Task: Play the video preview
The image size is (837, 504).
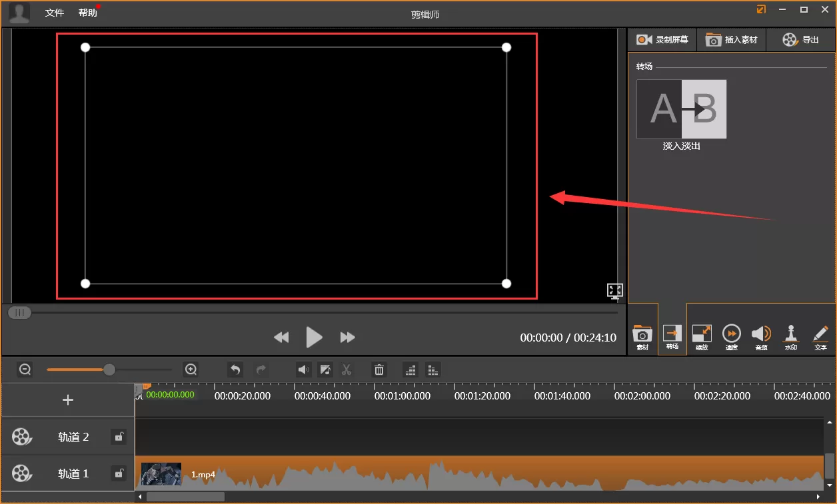Action: [314, 337]
